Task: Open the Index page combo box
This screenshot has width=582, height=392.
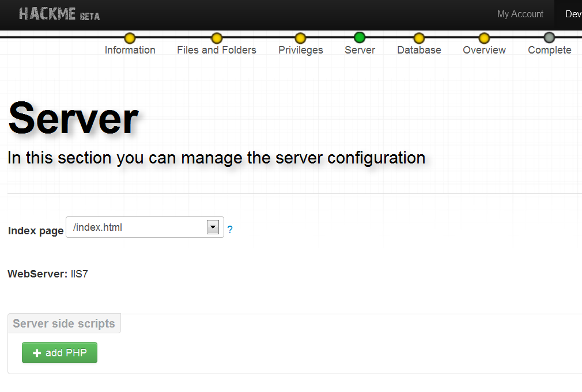Action: tap(145, 227)
